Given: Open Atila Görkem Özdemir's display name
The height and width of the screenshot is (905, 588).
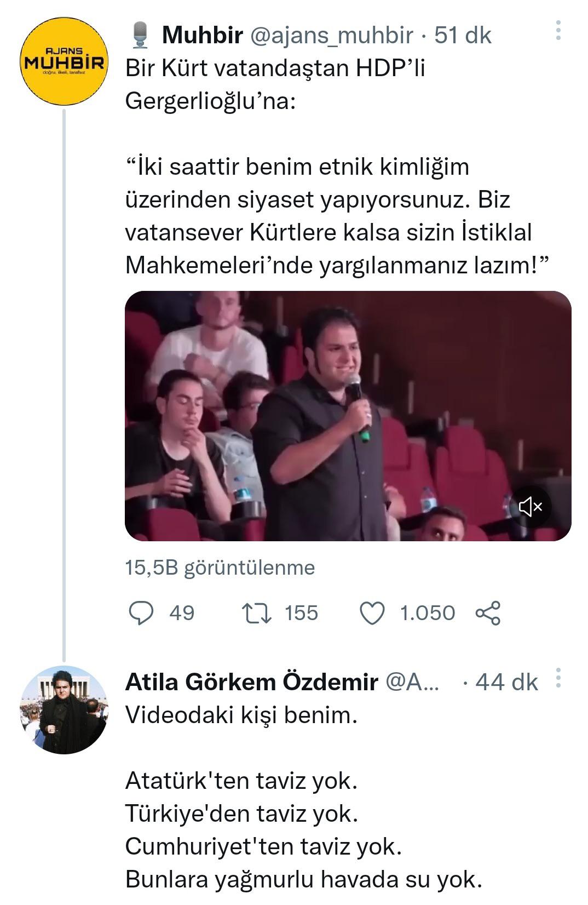Looking at the screenshot, I should (x=251, y=682).
